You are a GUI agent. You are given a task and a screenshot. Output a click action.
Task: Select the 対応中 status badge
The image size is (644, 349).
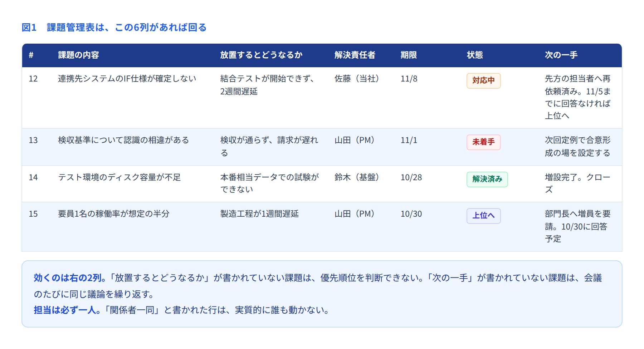pos(483,80)
